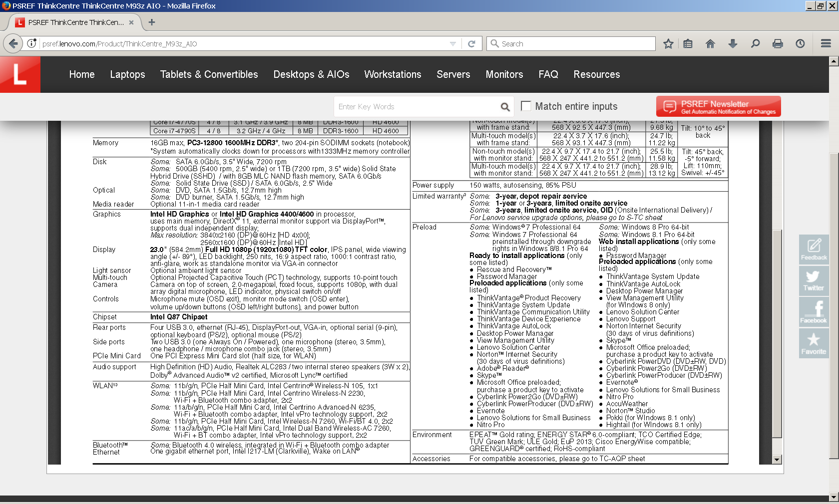Open downloads arrow icon

[733, 43]
